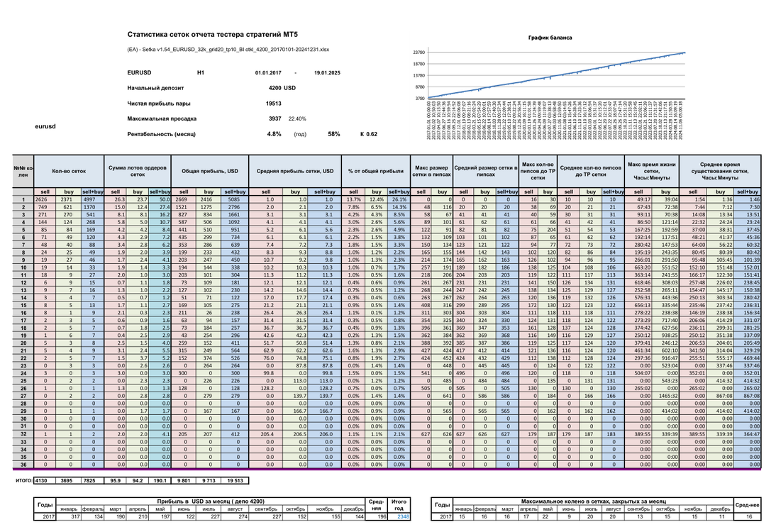The image size is (776, 532).
Task: Click the drawdown percent '22.40%'
Action: [297, 118]
